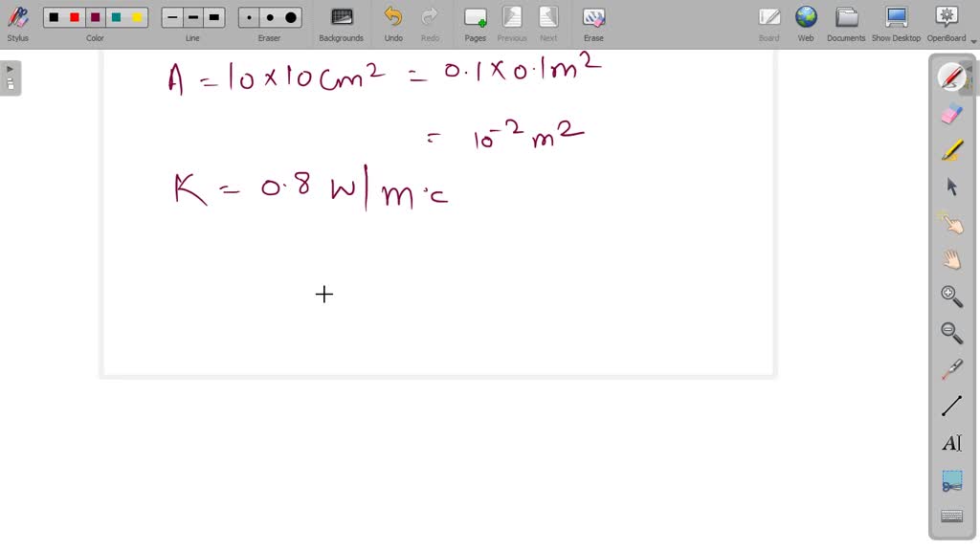Image resolution: width=980 pixels, height=551 pixels.
Task: Pick the hand scroll page tool
Action: click(951, 259)
